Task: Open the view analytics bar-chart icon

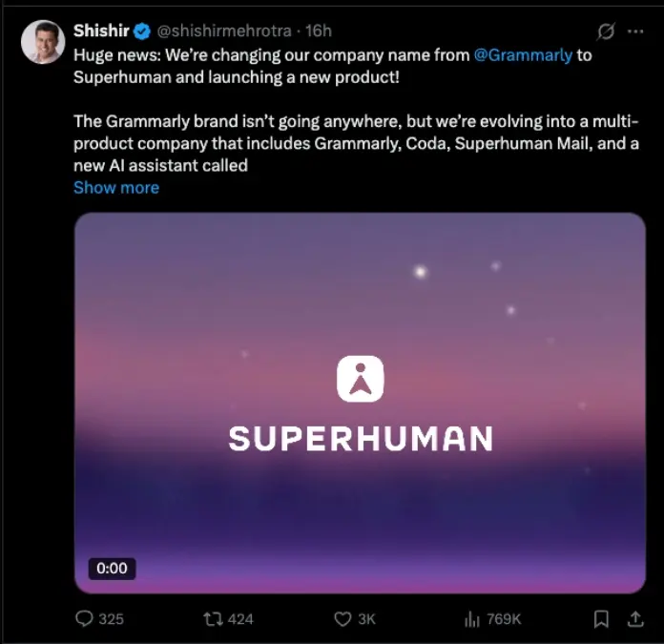Action: coord(471,619)
